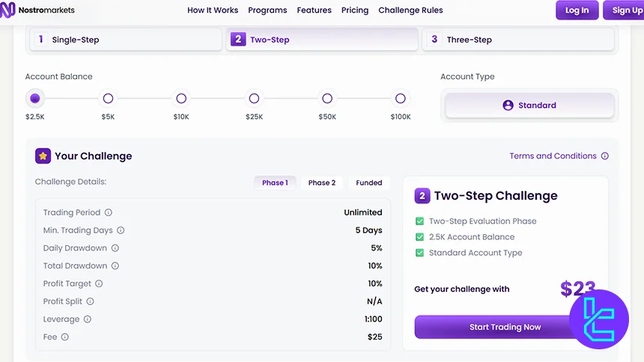Show Phase 2 challenge details
Screen dimensions: 644x362
point(322,182)
